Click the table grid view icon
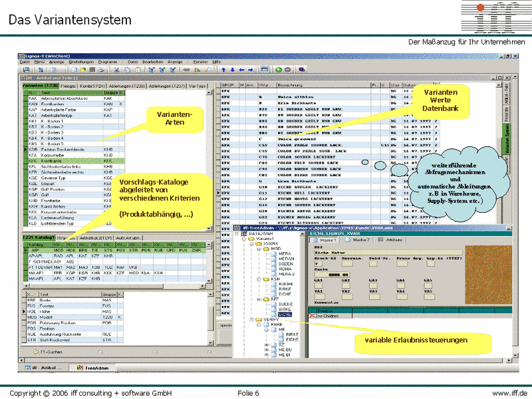 tap(265, 70)
